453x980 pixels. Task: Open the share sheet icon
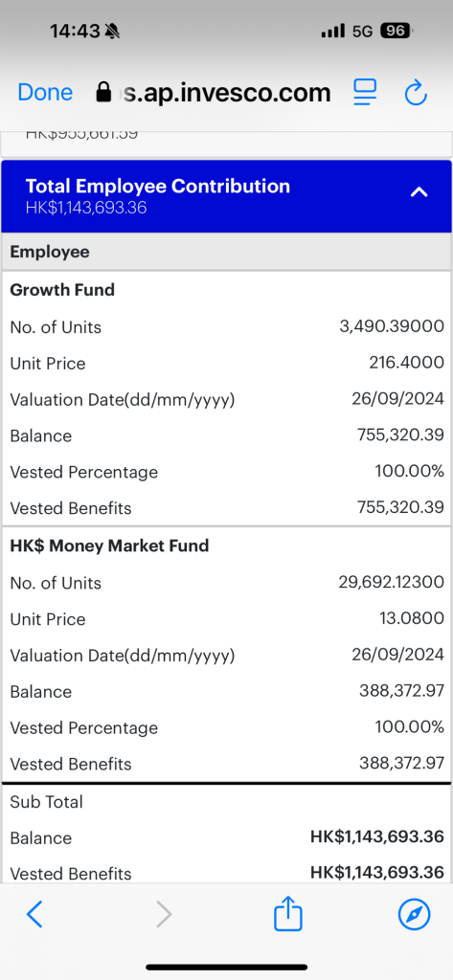(288, 913)
